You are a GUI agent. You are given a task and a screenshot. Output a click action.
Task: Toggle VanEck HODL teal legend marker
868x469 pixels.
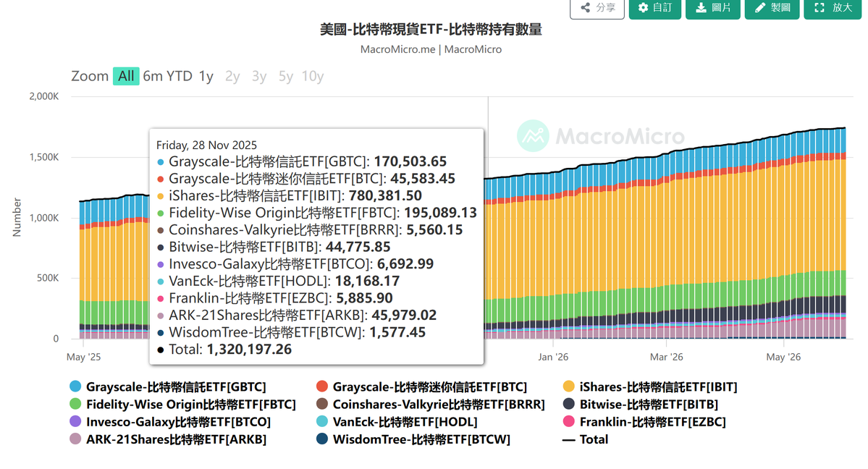[321, 421]
